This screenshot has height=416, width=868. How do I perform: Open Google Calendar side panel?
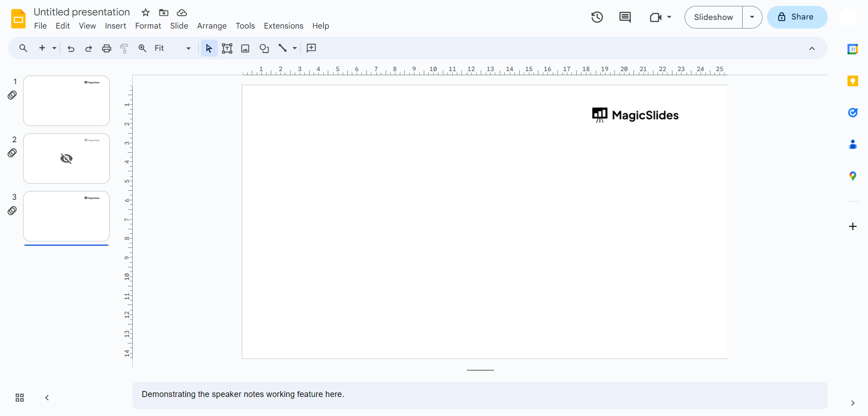coord(853,49)
